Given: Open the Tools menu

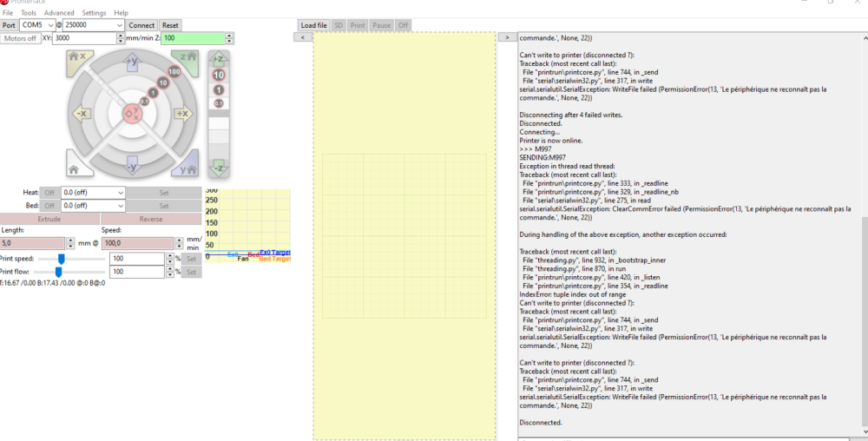Looking at the screenshot, I should (x=29, y=13).
